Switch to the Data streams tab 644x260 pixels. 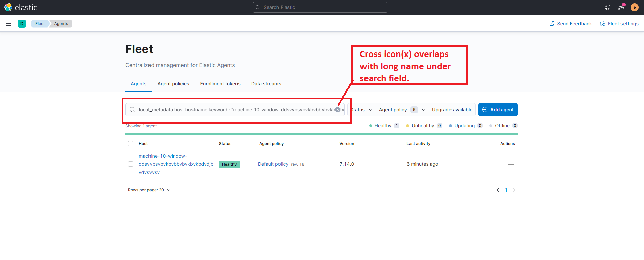[266, 84]
